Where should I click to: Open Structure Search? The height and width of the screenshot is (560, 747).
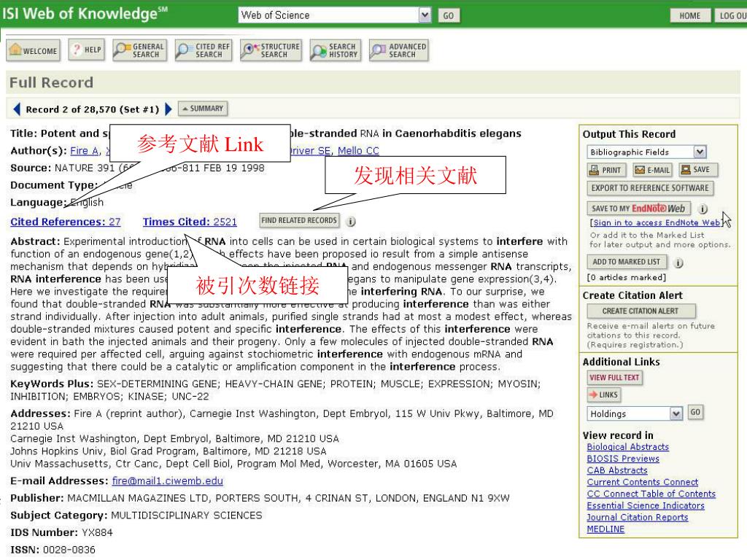[x=271, y=50]
